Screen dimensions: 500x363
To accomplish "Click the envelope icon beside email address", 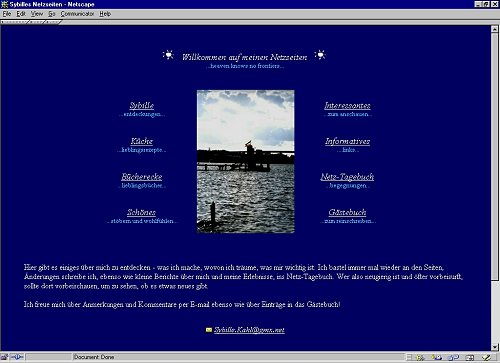I will coord(209,330).
